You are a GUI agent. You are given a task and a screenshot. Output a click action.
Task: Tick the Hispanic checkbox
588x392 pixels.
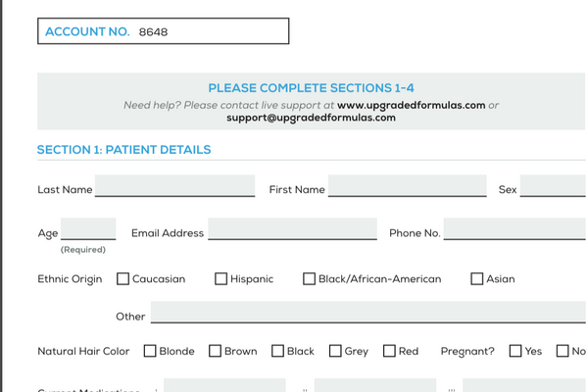(x=221, y=279)
